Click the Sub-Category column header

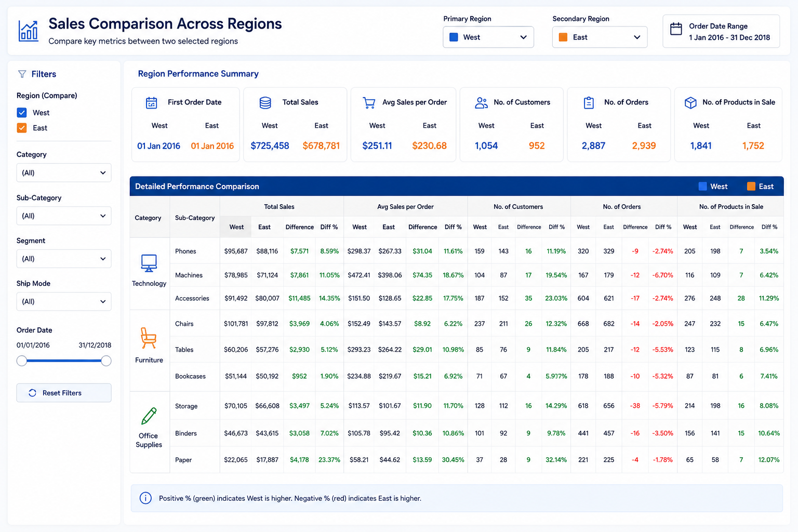195,218
